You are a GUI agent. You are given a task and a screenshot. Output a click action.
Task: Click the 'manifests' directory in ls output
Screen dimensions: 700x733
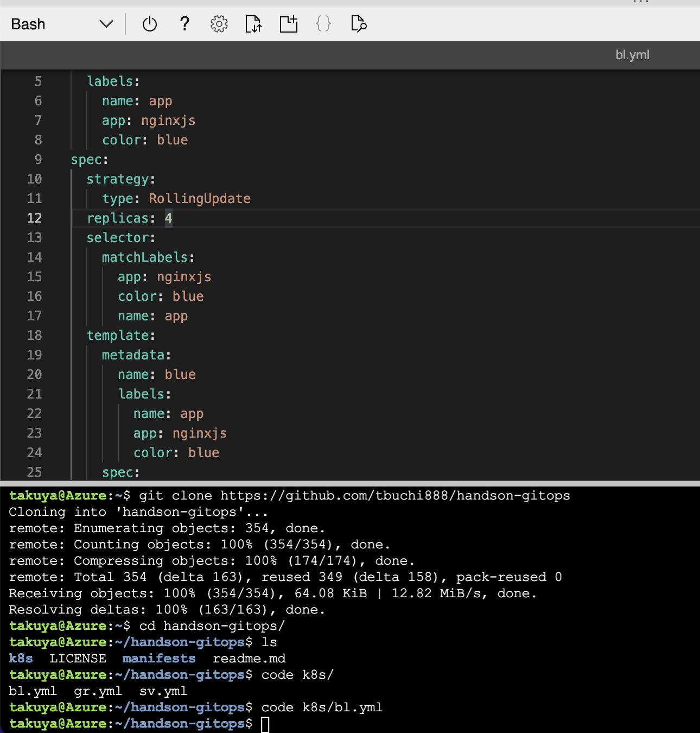159,659
